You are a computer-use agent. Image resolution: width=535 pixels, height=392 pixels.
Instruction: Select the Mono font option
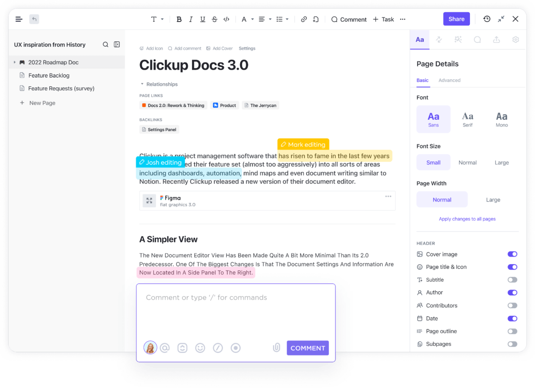pyautogui.click(x=502, y=119)
